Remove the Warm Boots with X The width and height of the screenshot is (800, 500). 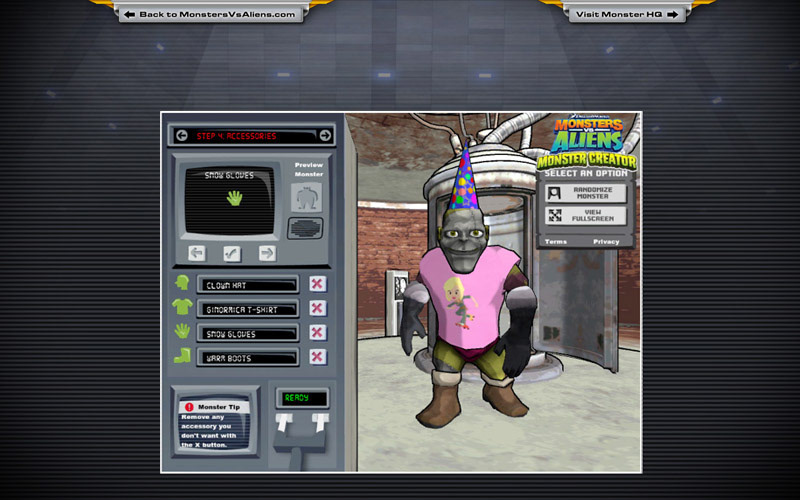(x=317, y=357)
